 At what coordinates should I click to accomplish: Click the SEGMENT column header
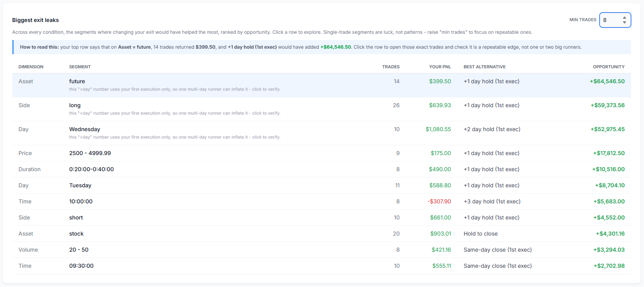[80, 67]
